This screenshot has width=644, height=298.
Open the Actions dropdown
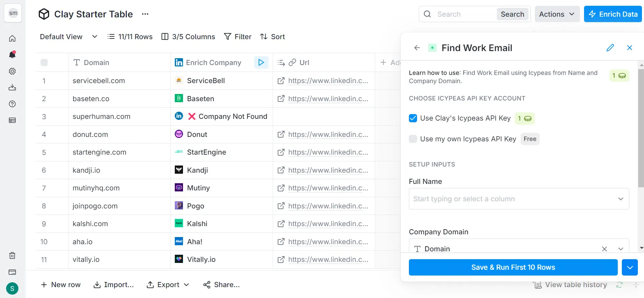click(x=557, y=14)
